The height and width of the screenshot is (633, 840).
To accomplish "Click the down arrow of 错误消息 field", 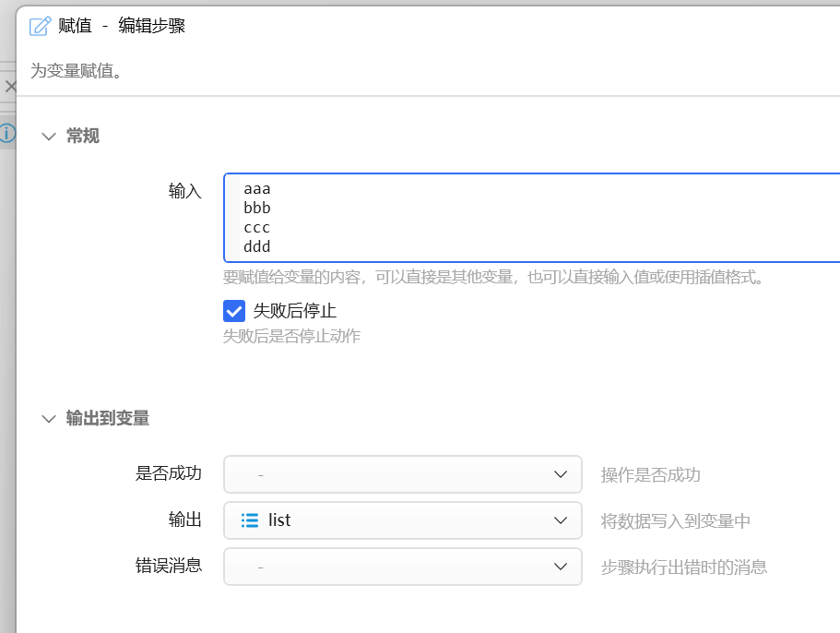I will click(x=561, y=567).
